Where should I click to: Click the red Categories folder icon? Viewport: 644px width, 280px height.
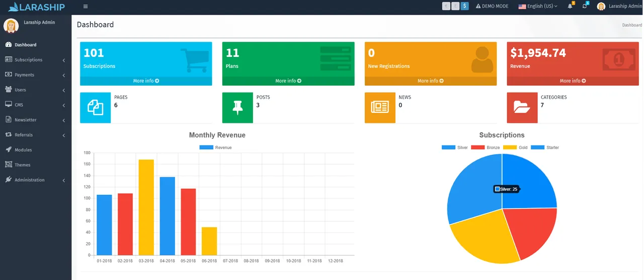pyautogui.click(x=522, y=108)
